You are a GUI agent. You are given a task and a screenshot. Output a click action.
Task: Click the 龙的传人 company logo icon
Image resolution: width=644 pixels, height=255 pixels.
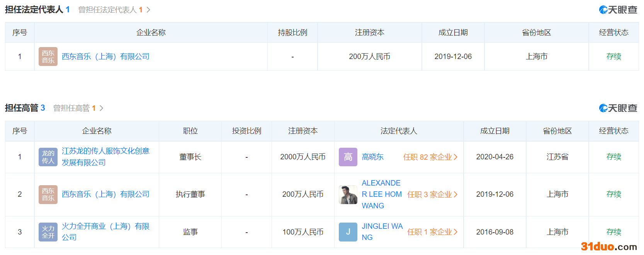coord(48,157)
